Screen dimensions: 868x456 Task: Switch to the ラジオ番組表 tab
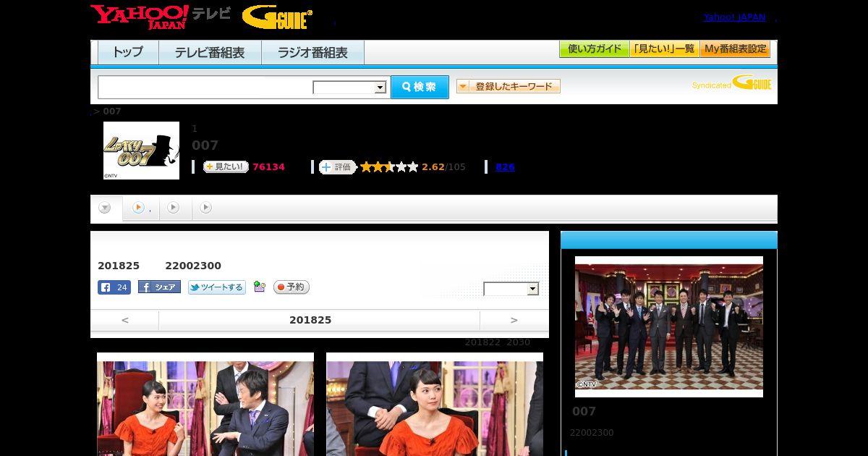(312, 53)
